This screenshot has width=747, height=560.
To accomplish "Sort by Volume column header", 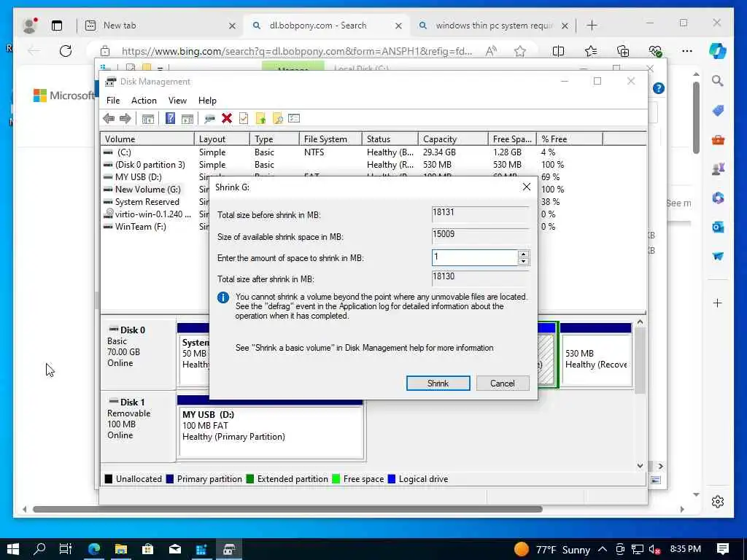I will [x=147, y=139].
